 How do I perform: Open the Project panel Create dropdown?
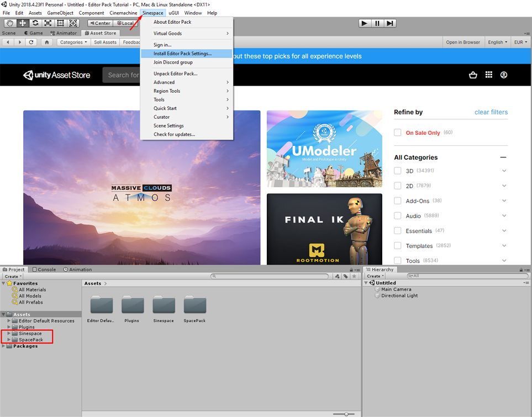pos(13,276)
